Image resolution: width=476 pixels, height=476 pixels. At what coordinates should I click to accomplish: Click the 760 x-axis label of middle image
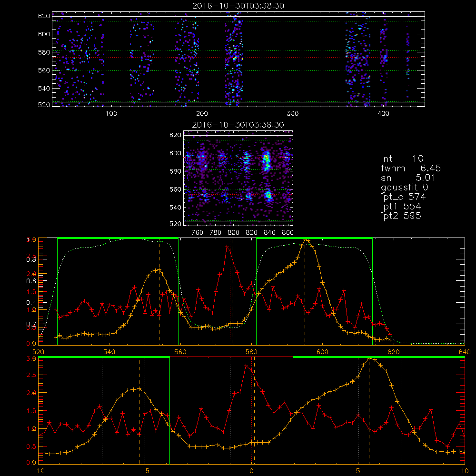[198, 233]
